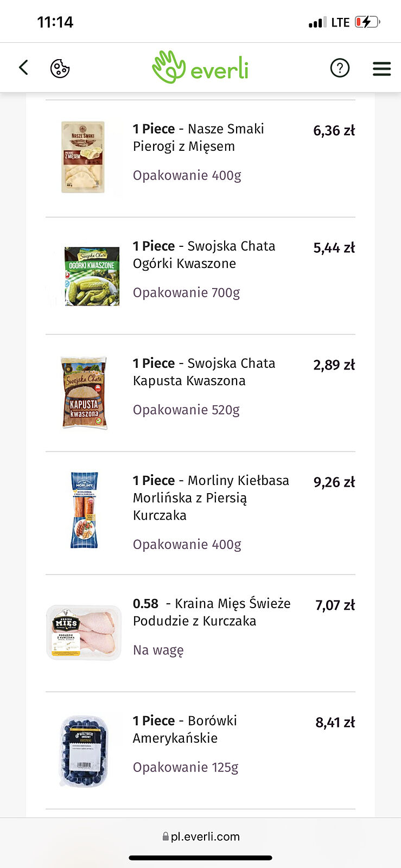Open cookie preferences icon
This screenshot has width=401, height=868.
pyautogui.click(x=60, y=68)
